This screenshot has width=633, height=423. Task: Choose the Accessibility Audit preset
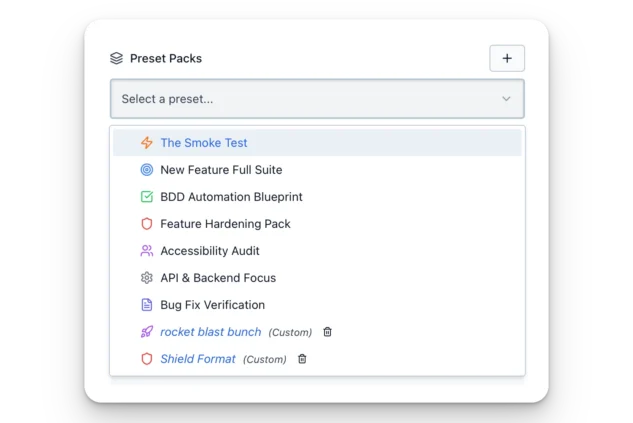click(210, 251)
